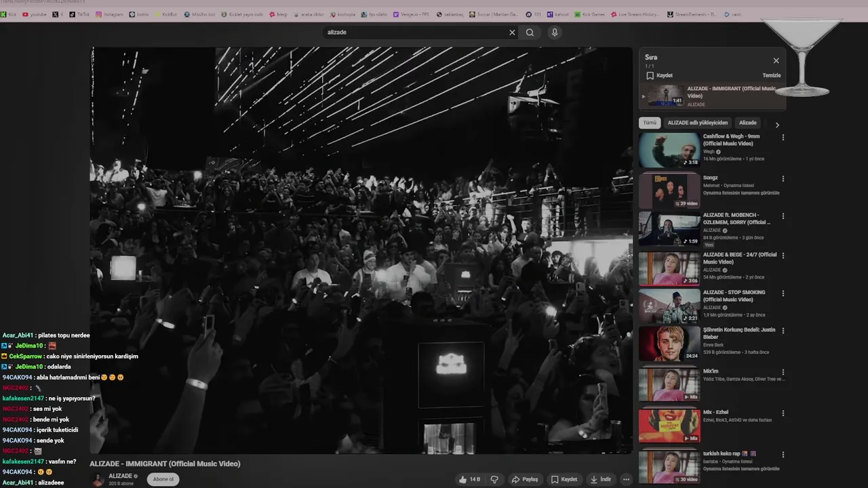
Task: Click the search magnifier button
Action: (x=530, y=33)
